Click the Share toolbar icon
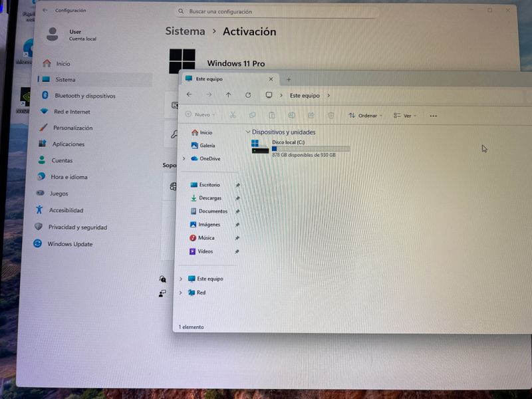 click(311, 115)
